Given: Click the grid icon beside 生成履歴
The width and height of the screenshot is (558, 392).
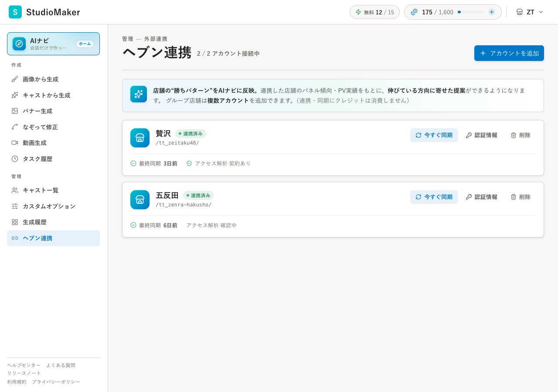Looking at the screenshot, I should click(15, 222).
